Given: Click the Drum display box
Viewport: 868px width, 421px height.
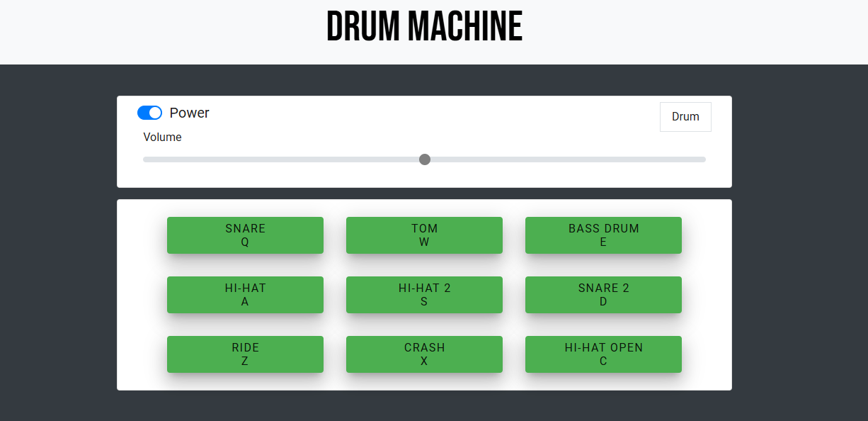Looking at the screenshot, I should pyautogui.click(x=685, y=117).
